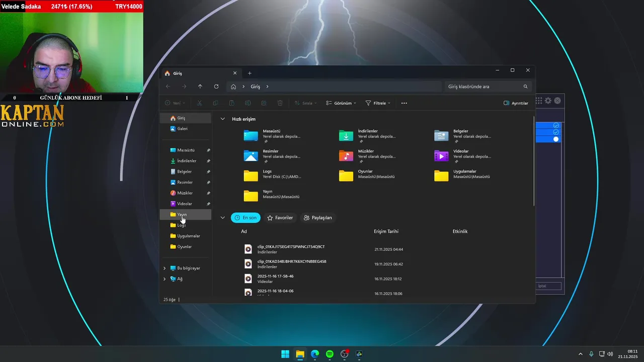The image size is (644, 362).
Task: Switch to the Paylaşılan tab
Action: click(x=318, y=218)
